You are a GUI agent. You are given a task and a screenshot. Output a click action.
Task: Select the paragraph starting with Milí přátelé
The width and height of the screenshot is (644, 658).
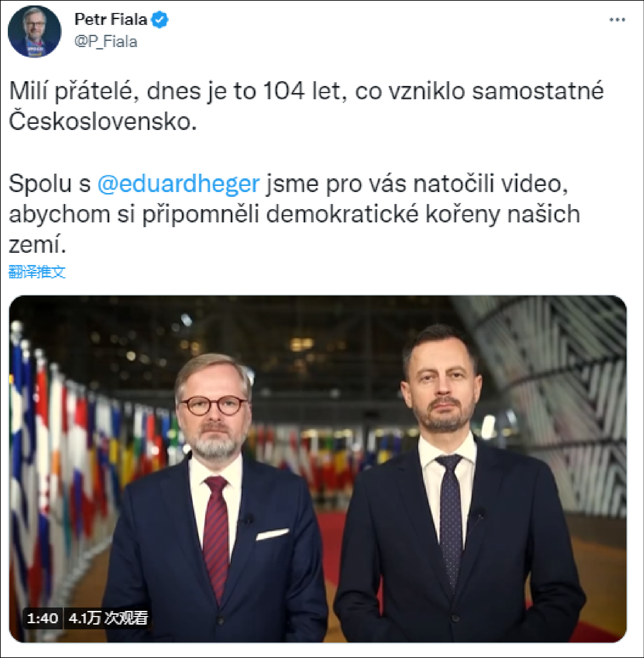coord(306,106)
